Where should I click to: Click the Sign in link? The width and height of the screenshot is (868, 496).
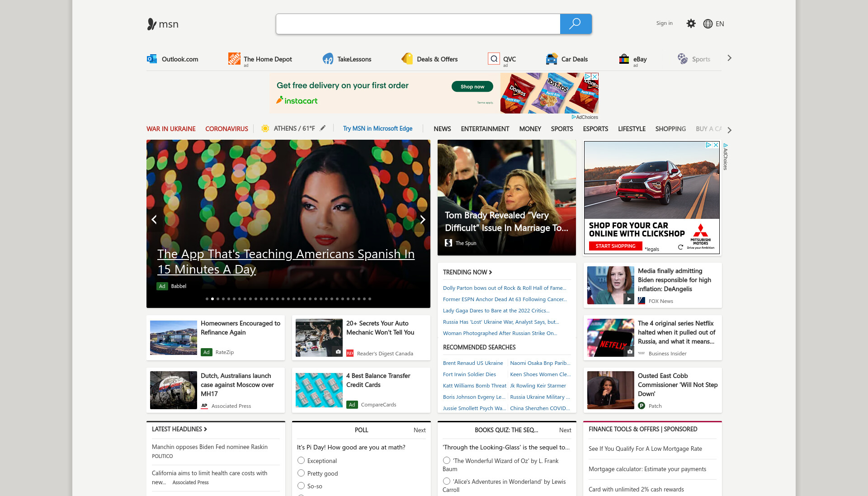pyautogui.click(x=664, y=23)
